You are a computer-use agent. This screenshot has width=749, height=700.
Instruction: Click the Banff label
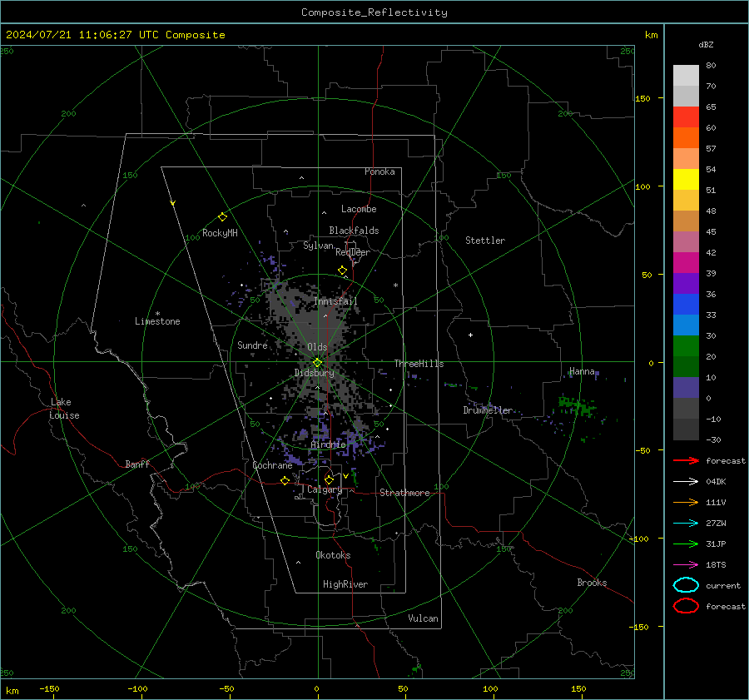(137, 464)
